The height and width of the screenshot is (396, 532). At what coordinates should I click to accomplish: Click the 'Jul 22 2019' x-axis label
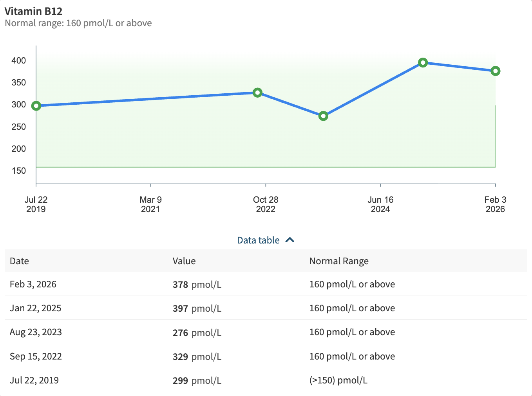pos(36,204)
